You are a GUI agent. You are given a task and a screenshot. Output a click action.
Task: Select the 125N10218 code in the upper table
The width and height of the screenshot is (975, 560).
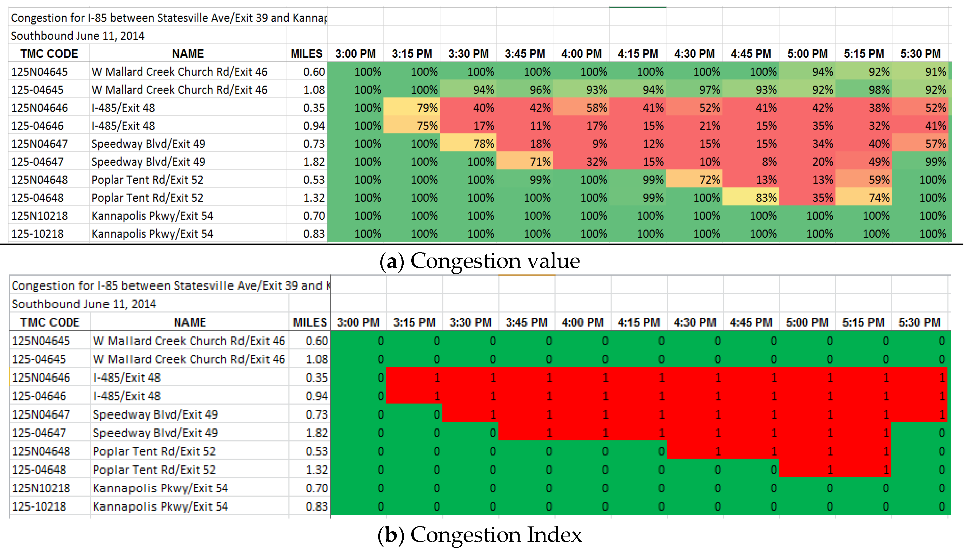click(x=40, y=216)
